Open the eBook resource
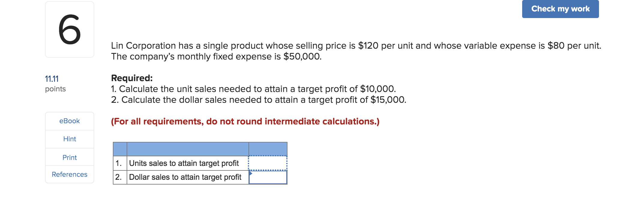The height and width of the screenshot is (205, 644). tap(69, 121)
